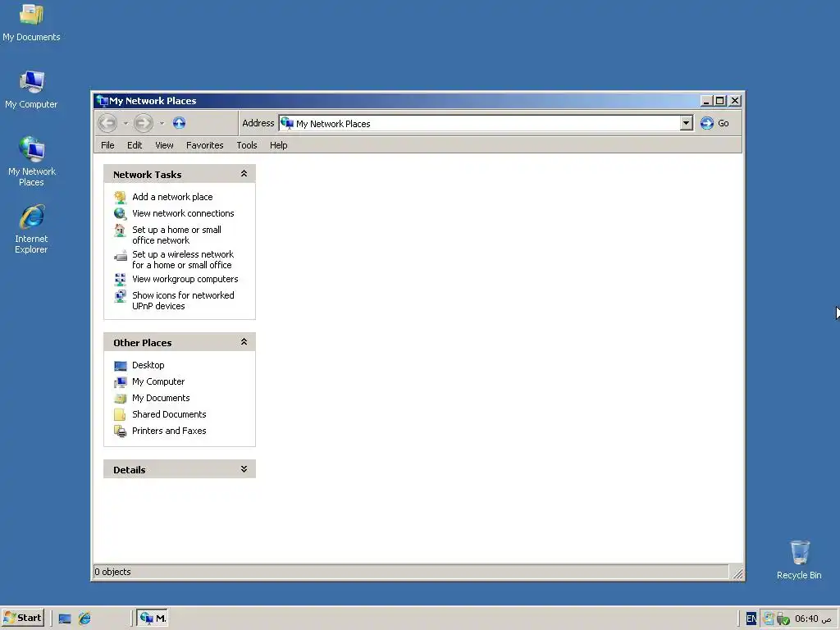Click the 0 objects status bar text
840x630 pixels.
coord(112,572)
